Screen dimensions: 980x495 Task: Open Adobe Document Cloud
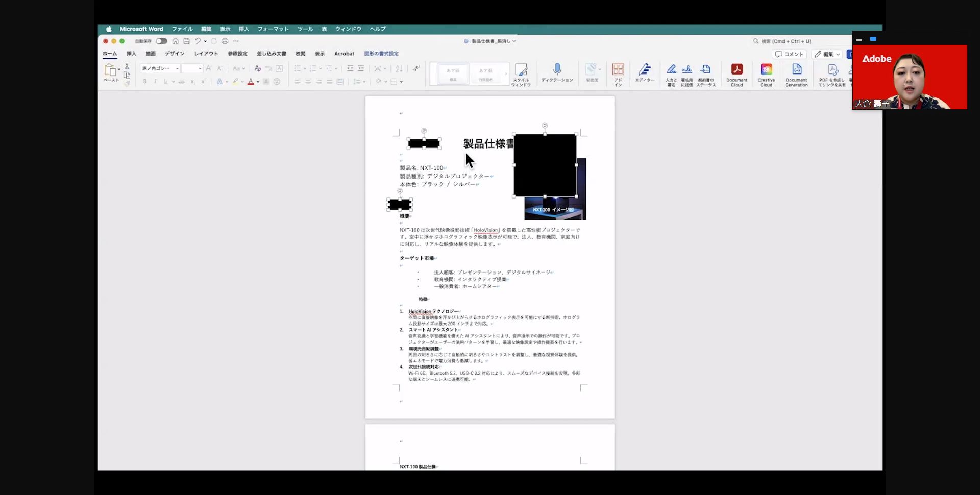click(737, 75)
